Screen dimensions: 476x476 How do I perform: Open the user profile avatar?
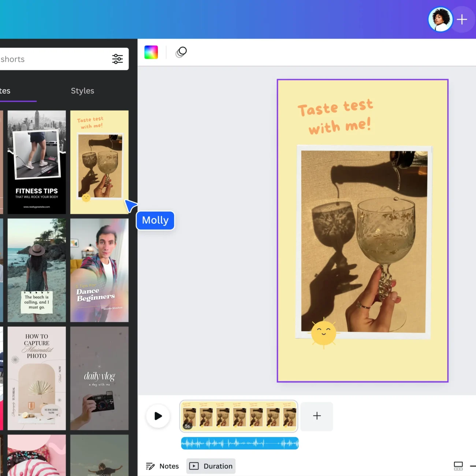tap(440, 19)
